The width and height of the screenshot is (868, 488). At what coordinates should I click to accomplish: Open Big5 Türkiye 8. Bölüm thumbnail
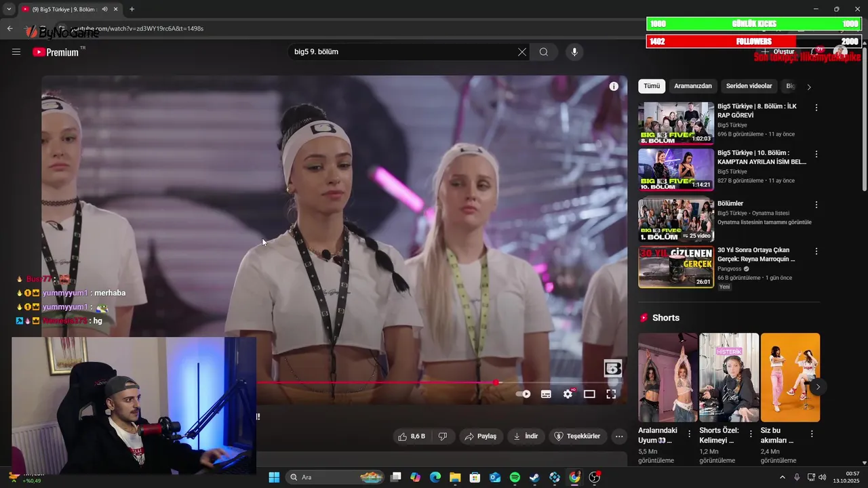tap(676, 123)
